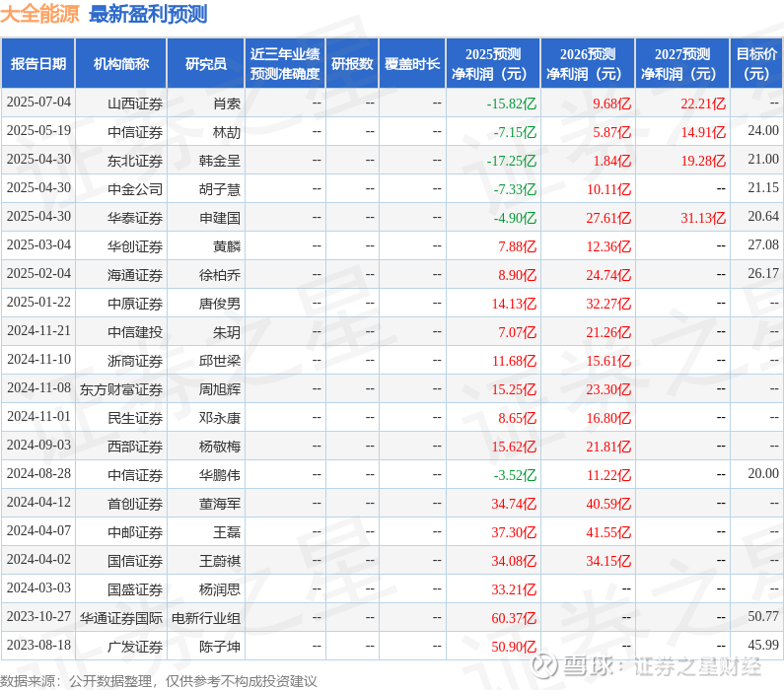Click the 22.21亿 forecast value

pos(703,103)
